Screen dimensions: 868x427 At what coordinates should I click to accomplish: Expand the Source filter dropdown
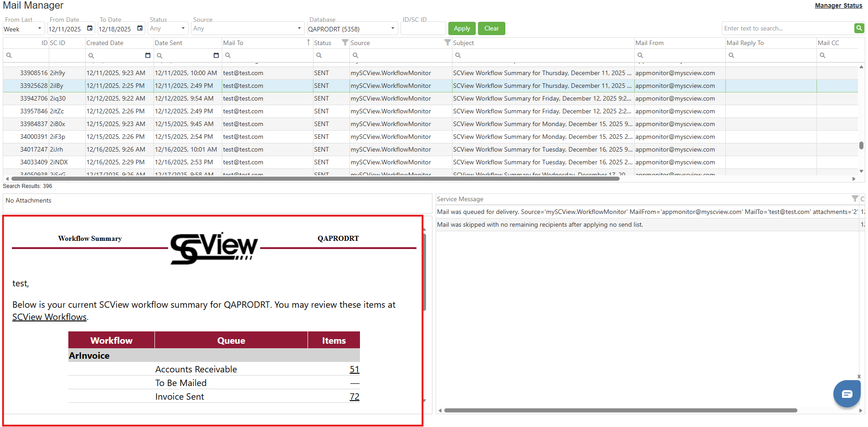click(x=299, y=28)
